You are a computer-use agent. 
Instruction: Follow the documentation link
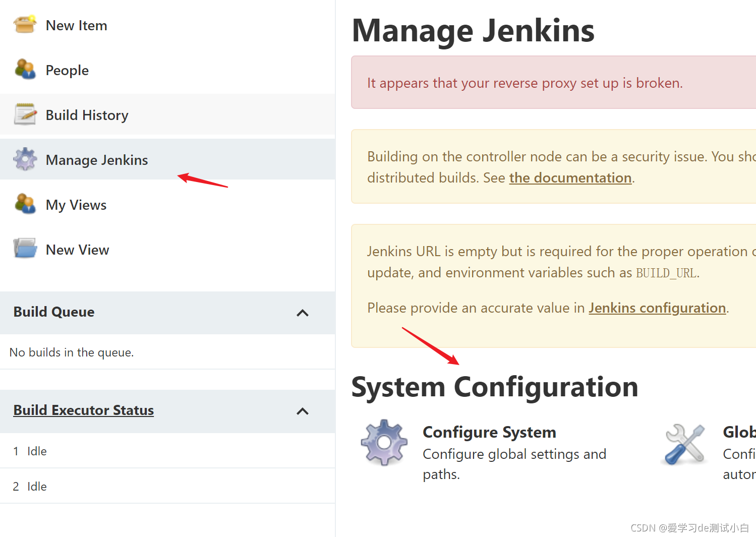(570, 178)
